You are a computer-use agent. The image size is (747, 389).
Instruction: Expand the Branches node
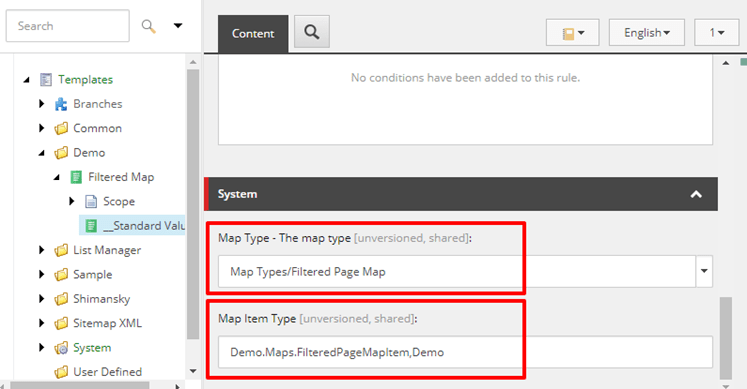(x=41, y=103)
